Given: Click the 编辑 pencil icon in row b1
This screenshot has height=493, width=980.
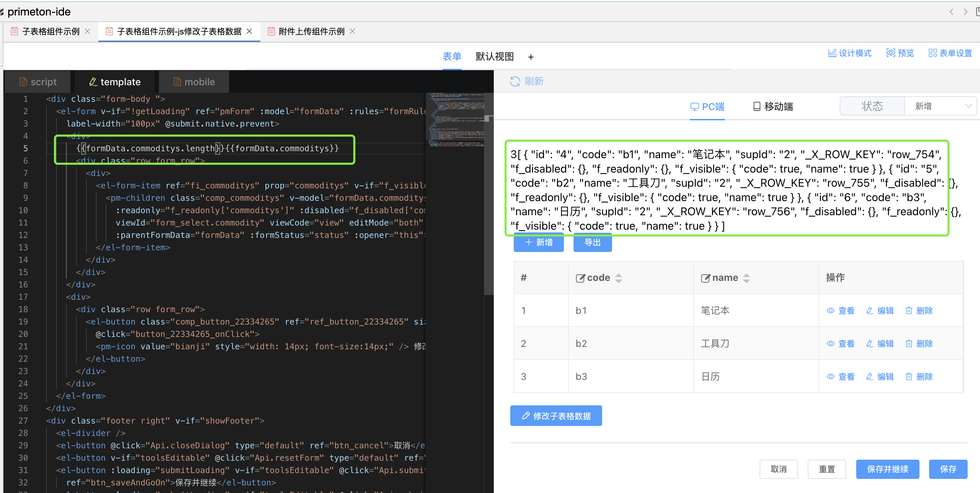Looking at the screenshot, I should (870, 311).
